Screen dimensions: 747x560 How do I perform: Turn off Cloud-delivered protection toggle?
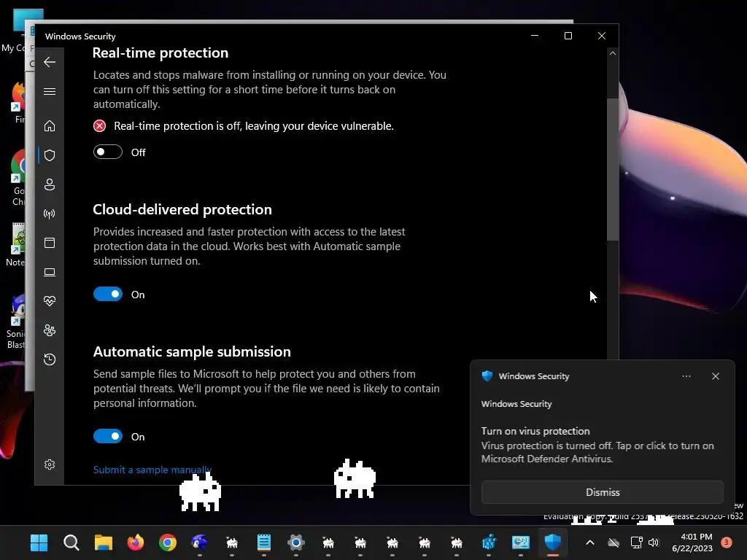tap(108, 295)
